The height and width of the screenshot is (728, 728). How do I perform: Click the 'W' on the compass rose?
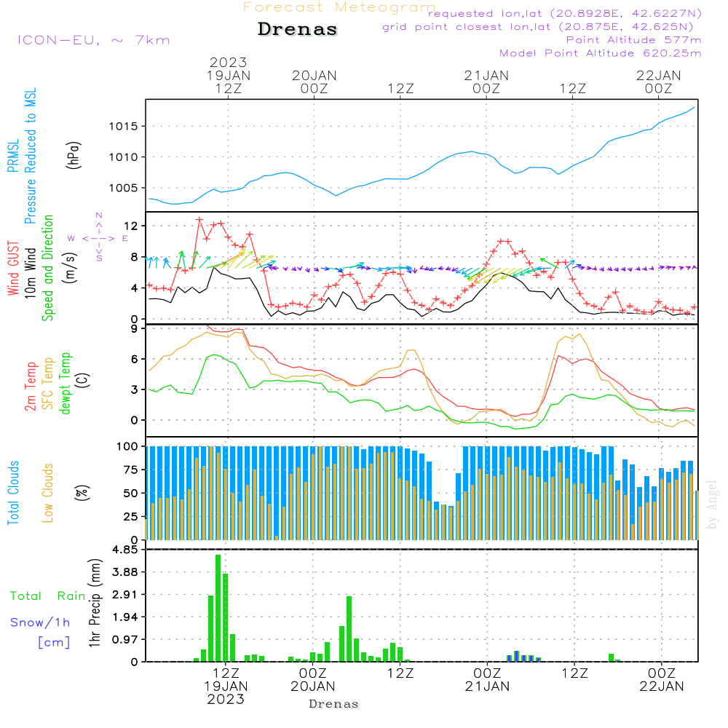pos(71,239)
